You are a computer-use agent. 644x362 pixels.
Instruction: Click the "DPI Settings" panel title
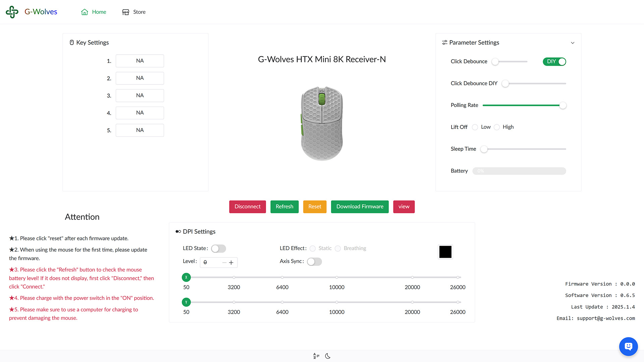point(199,232)
